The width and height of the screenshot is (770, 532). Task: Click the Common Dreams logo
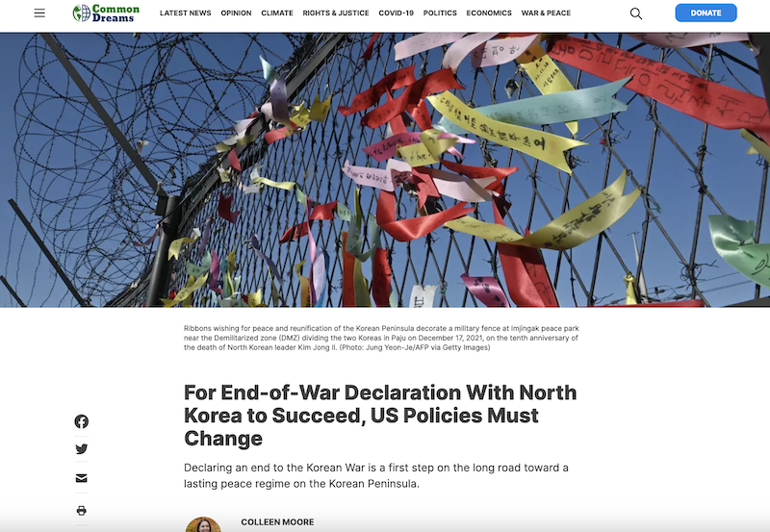[x=106, y=13]
